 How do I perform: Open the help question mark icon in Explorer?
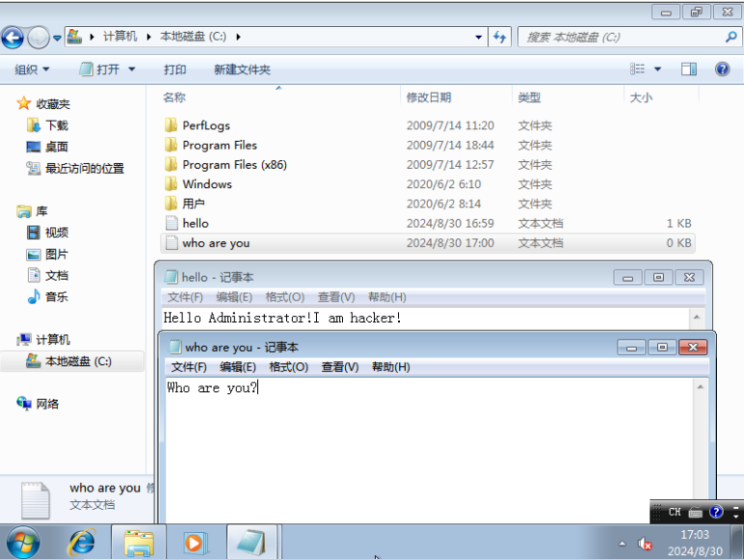[722, 70]
